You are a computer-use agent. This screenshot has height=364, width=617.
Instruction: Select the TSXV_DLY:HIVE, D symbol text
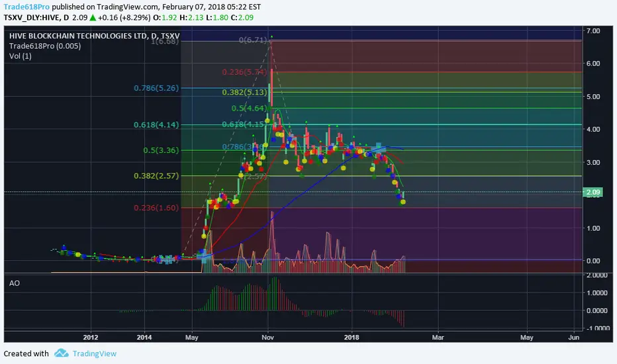pos(36,17)
